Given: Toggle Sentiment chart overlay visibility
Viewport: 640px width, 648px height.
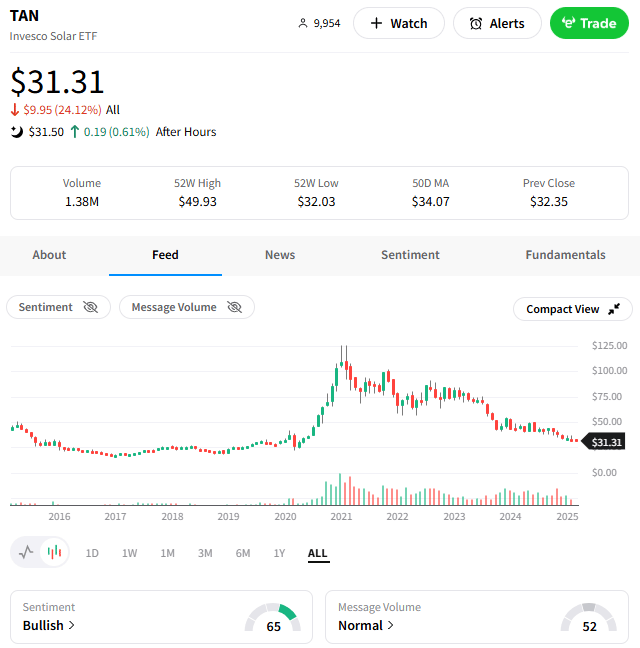Looking at the screenshot, I should pyautogui.click(x=58, y=307).
